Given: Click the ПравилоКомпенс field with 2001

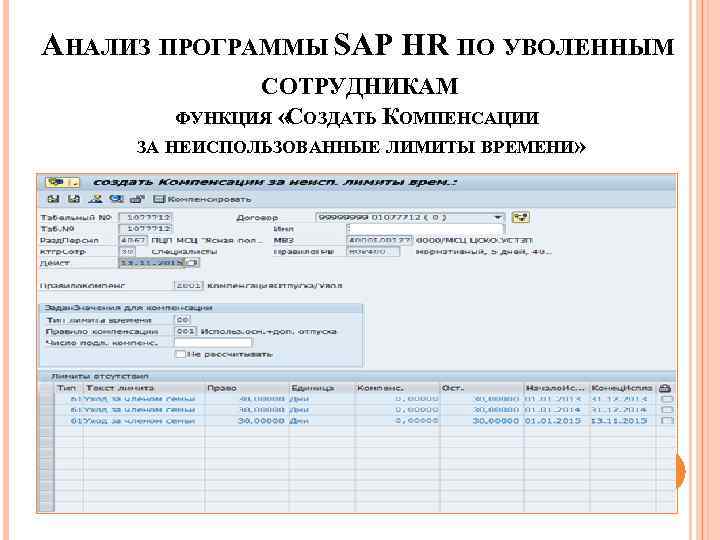Looking at the screenshot, I should [x=188, y=285].
